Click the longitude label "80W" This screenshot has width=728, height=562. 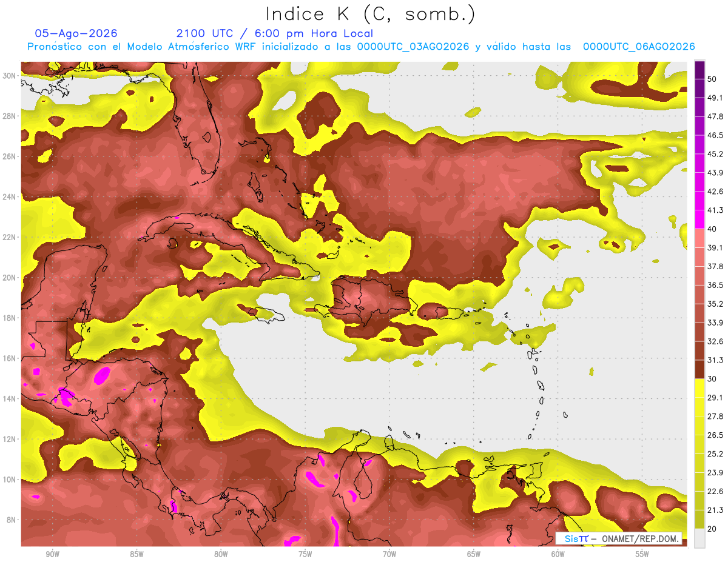point(221,554)
